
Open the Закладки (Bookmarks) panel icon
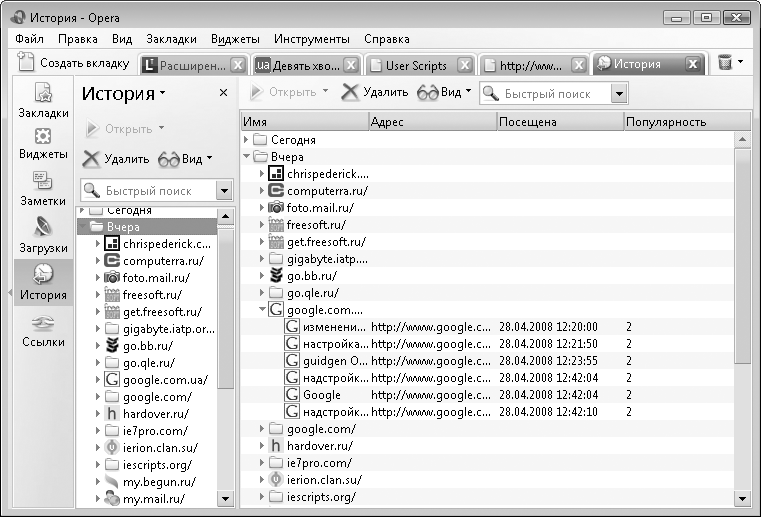[43, 100]
